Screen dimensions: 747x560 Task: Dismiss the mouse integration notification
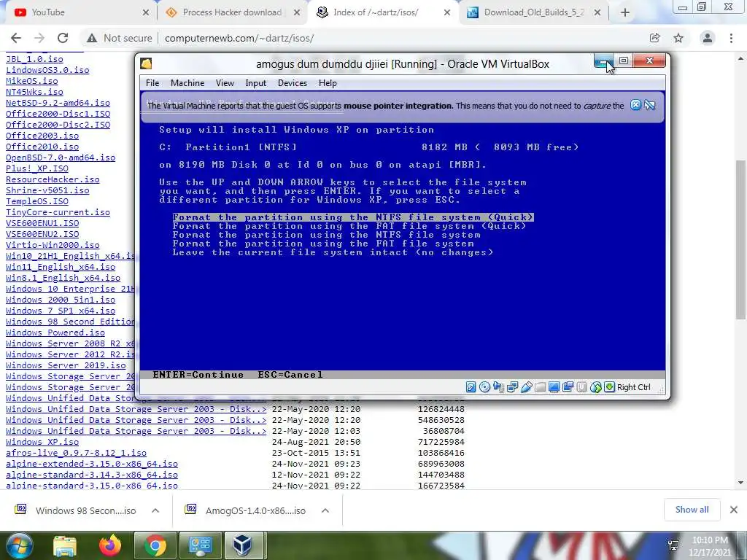pyautogui.click(x=635, y=105)
